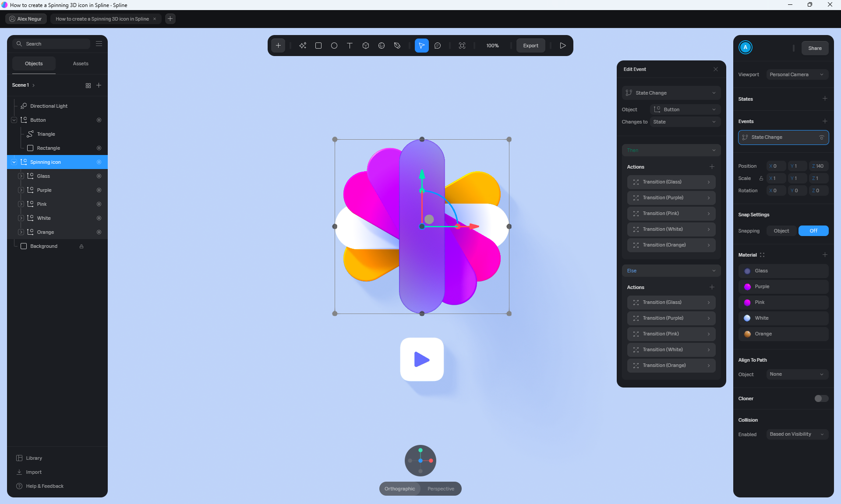Click the Orange material swatch
The image size is (841, 504).
tap(747, 334)
